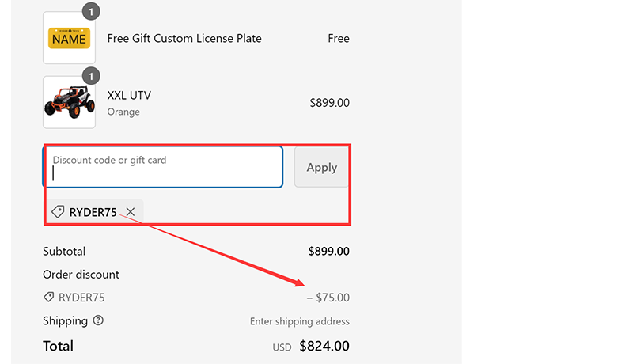
Task: Open the XXL UTV product thumbnail
Action: (69, 103)
